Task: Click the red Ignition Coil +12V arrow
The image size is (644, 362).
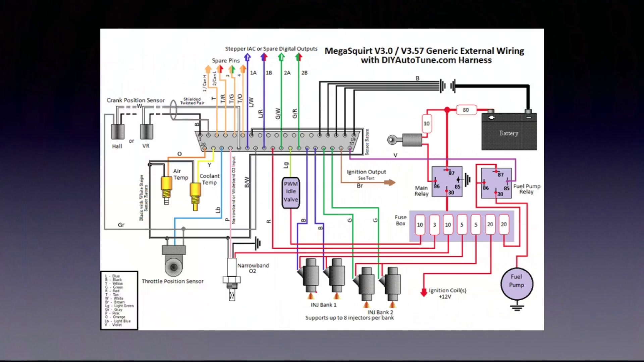Action: click(424, 292)
